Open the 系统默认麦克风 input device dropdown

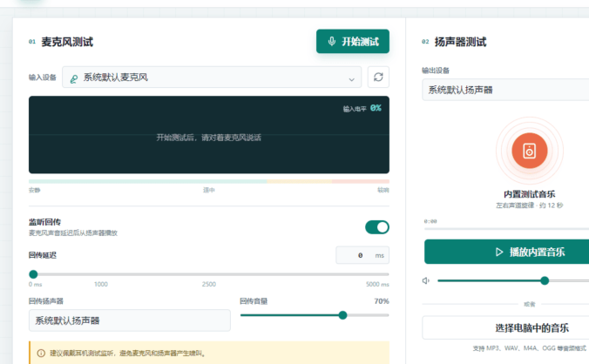point(212,78)
